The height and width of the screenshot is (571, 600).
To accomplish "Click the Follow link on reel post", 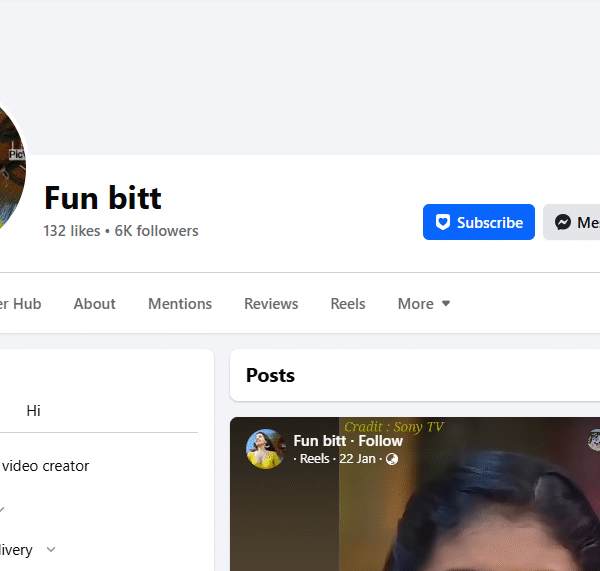I will pyautogui.click(x=380, y=441).
